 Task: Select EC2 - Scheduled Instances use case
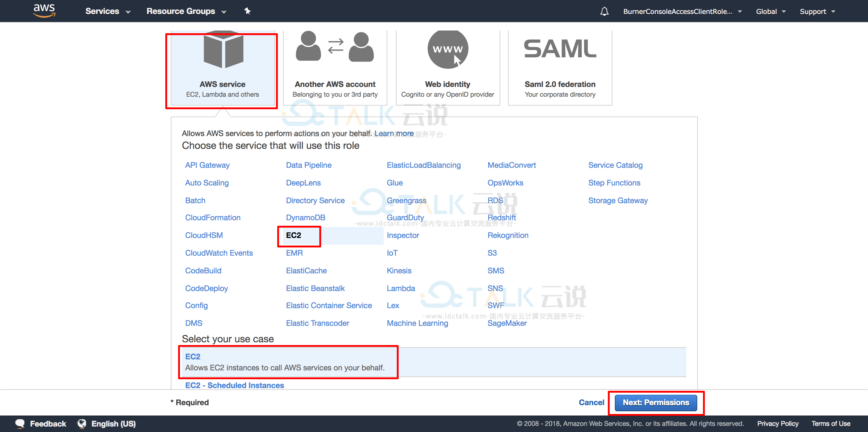tap(235, 385)
